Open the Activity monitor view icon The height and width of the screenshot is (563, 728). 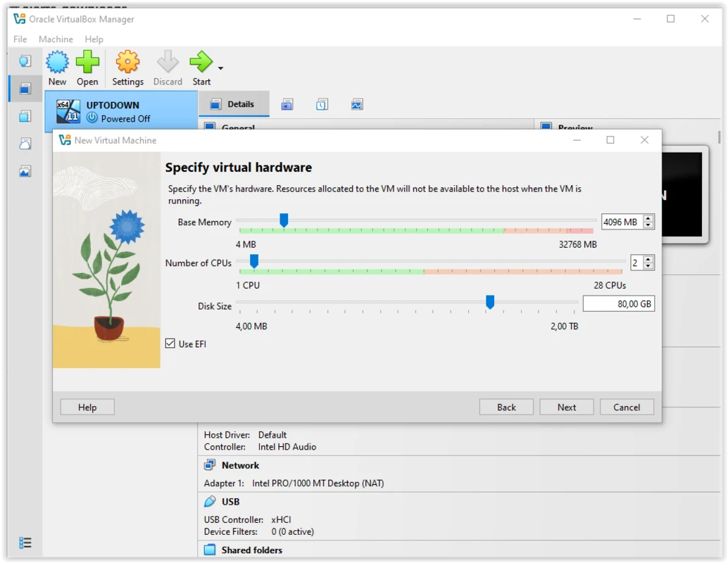[x=357, y=103]
